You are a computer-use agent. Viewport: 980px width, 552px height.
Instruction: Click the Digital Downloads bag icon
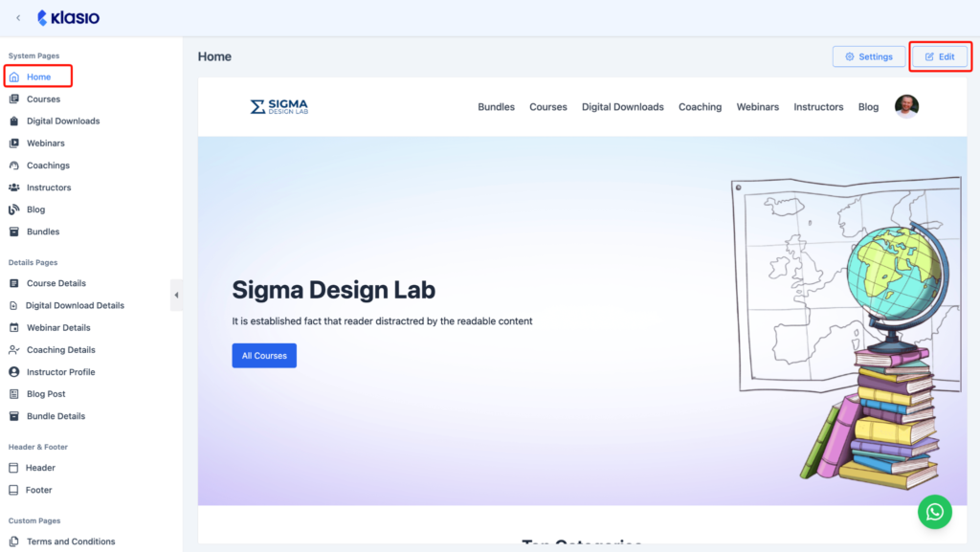point(13,121)
